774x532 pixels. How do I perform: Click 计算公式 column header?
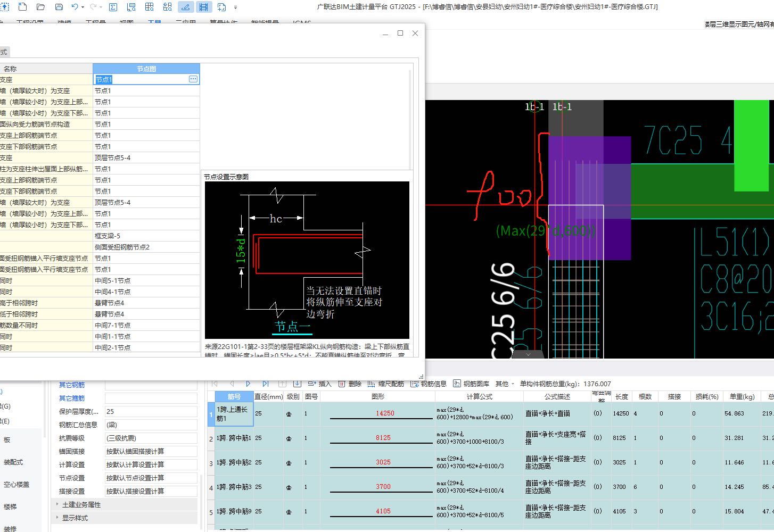[479, 396]
